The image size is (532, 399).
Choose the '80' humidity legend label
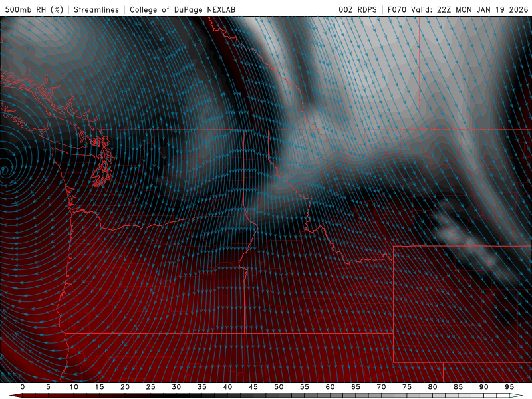pos(432,387)
